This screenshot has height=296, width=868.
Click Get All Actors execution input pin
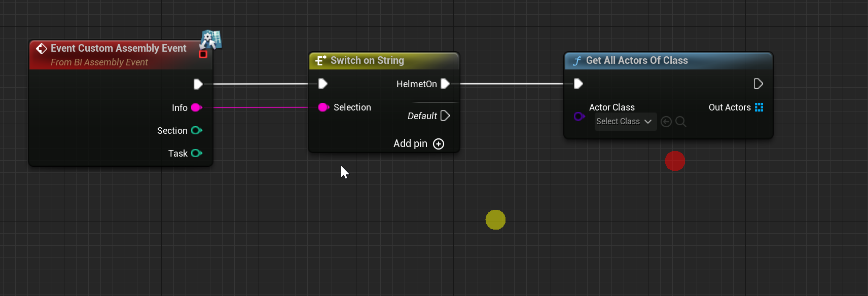[x=578, y=84]
